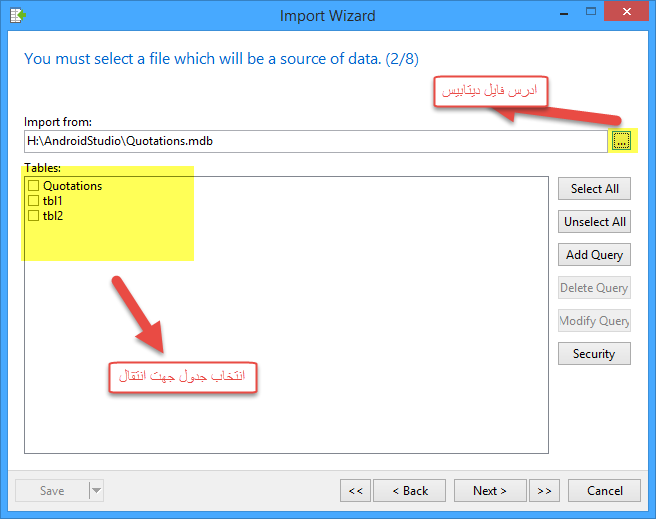Go to previous step with Back
The width and height of the screenshot is (656, 519).
(x=410, y=491)
